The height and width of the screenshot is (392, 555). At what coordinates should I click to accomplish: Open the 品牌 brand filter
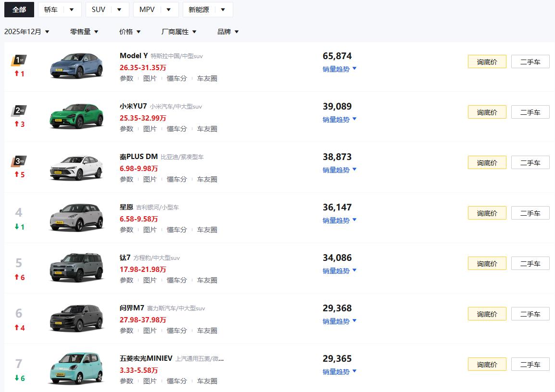pos(227,31)
